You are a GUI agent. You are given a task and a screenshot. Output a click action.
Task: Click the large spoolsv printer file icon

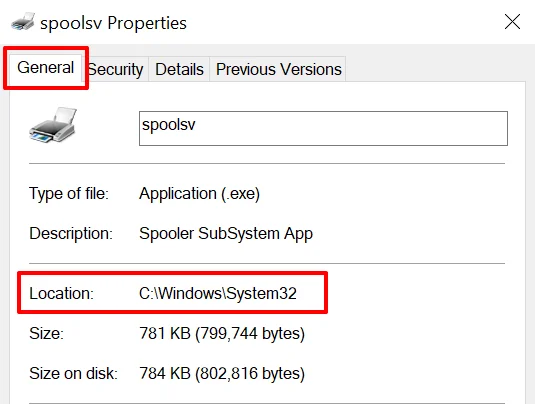click(x=53, y=125)
